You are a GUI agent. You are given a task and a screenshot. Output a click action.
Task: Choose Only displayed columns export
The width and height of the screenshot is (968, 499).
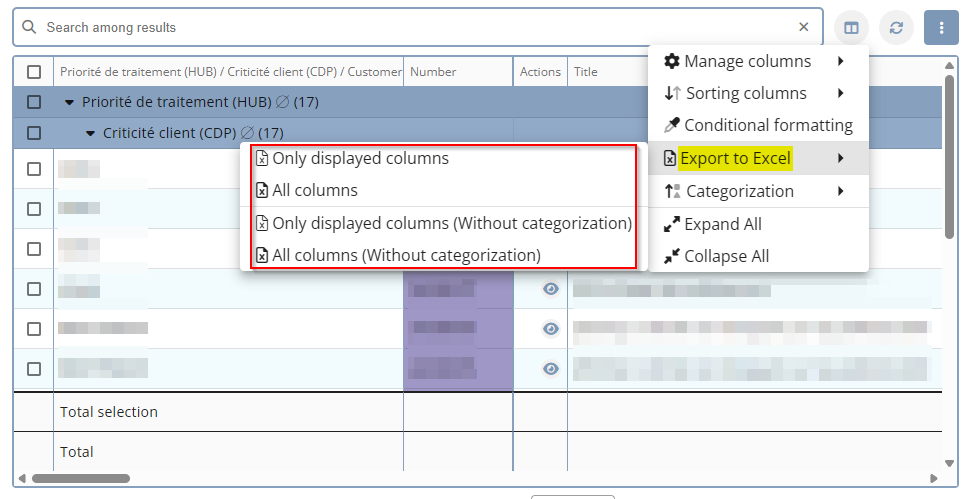[x=360, y=158]
